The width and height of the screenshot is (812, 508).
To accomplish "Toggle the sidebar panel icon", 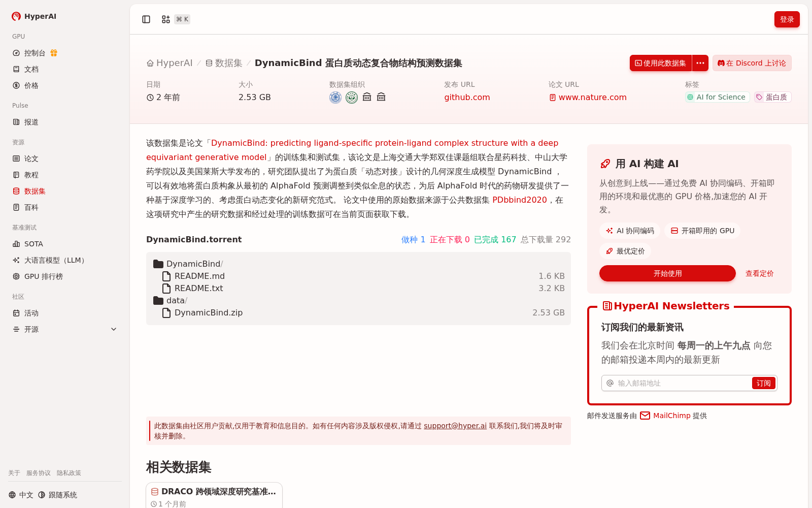I will click(x=146, y=19).
